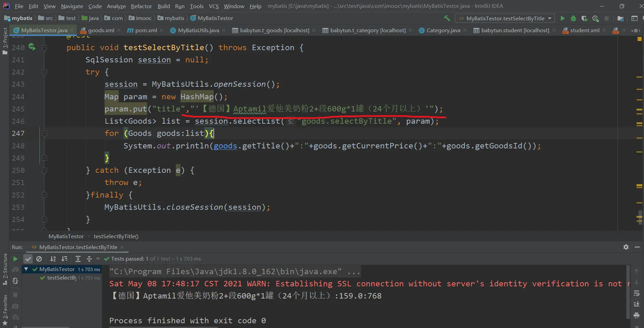Open Project Structure from the toolbar
The height and width of the screenshot is (328, 644).
click(621, 18)
